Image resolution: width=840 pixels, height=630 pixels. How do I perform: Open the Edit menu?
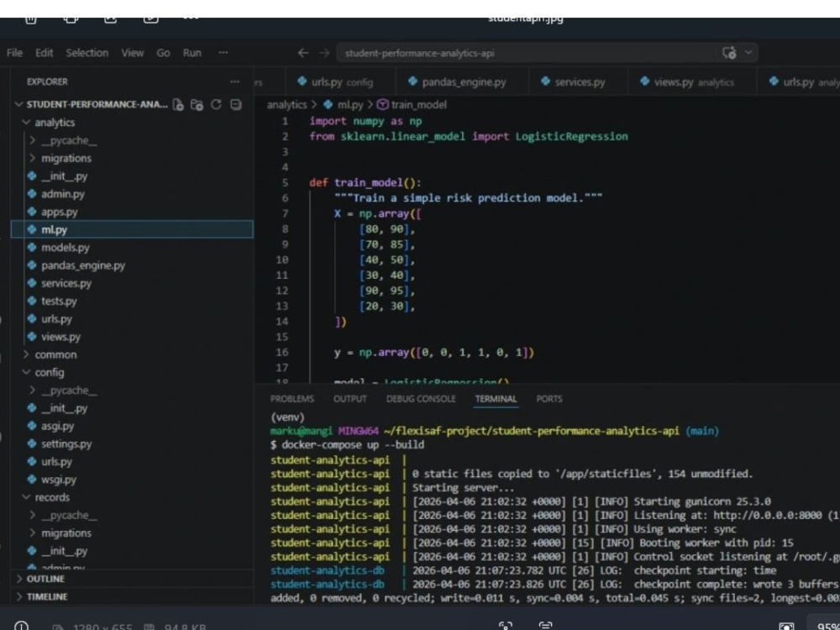44,52
